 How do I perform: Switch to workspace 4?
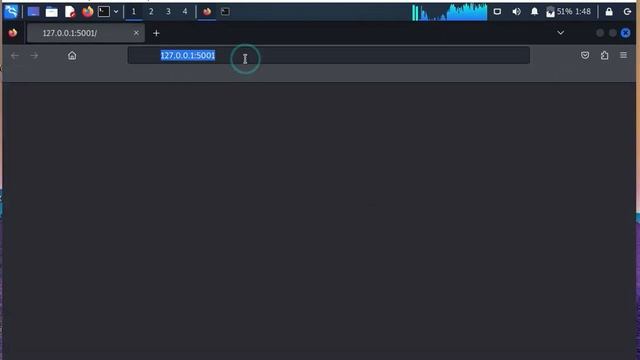tap(185, 12)
